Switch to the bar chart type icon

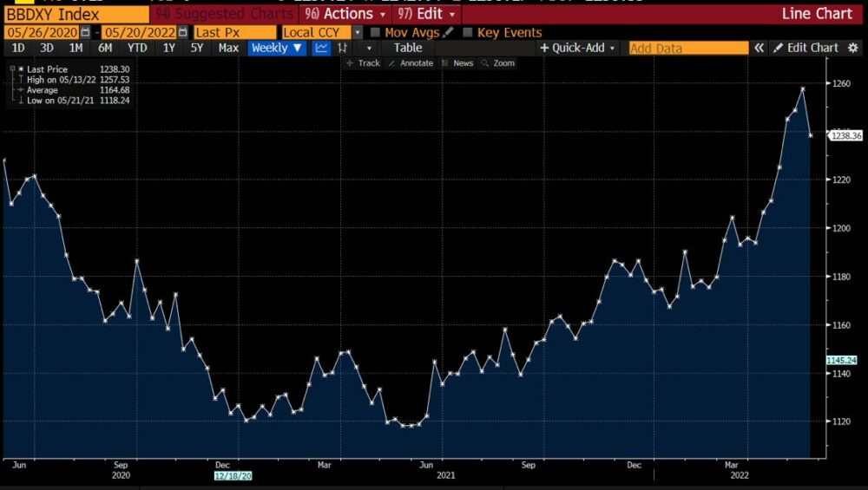coord(344,48)
